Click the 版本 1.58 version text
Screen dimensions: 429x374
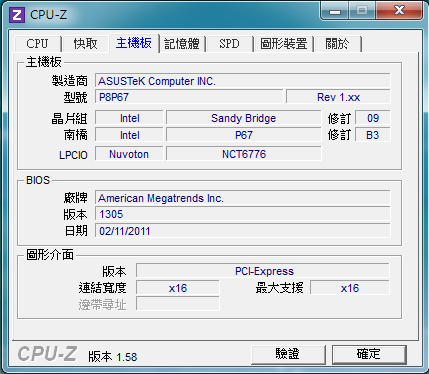tap(113, 357)
